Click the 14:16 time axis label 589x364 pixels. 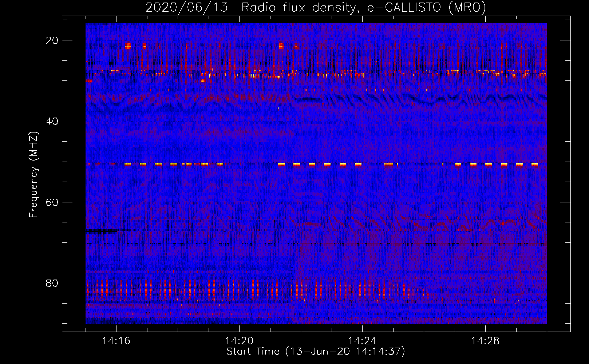point(116,341)
